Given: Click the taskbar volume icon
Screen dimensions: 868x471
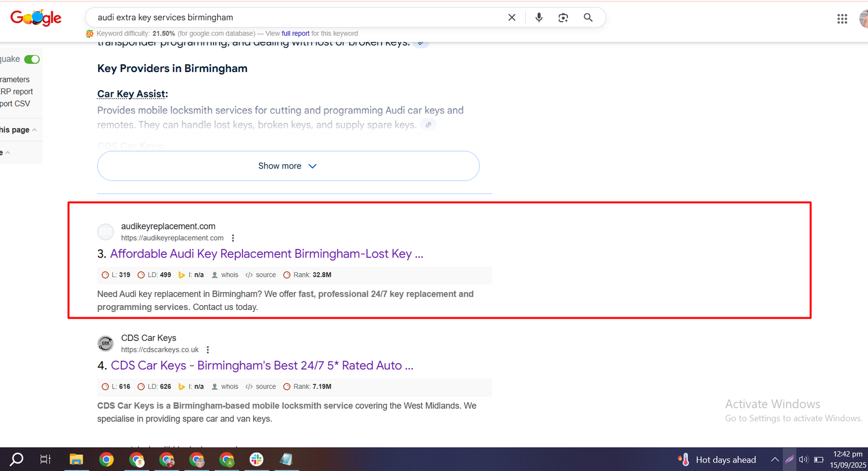Looking at the screenshot, I should pyautogui.click(x=803, y=460).
